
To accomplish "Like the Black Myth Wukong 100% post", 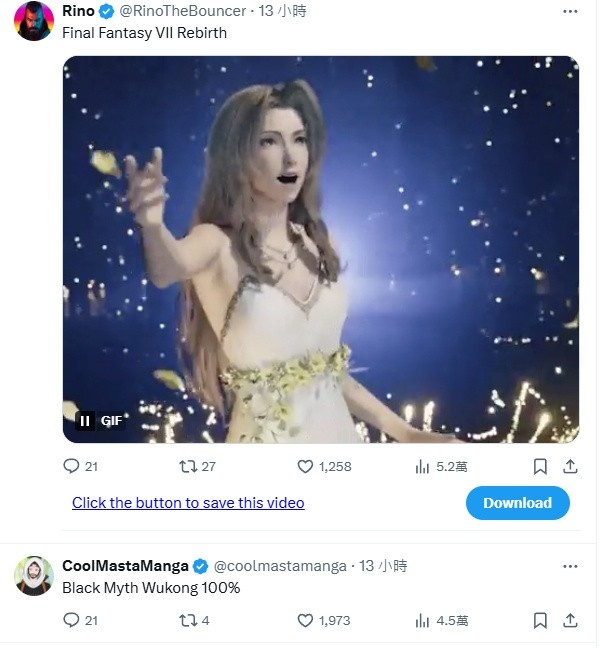I will coord(306,620).
